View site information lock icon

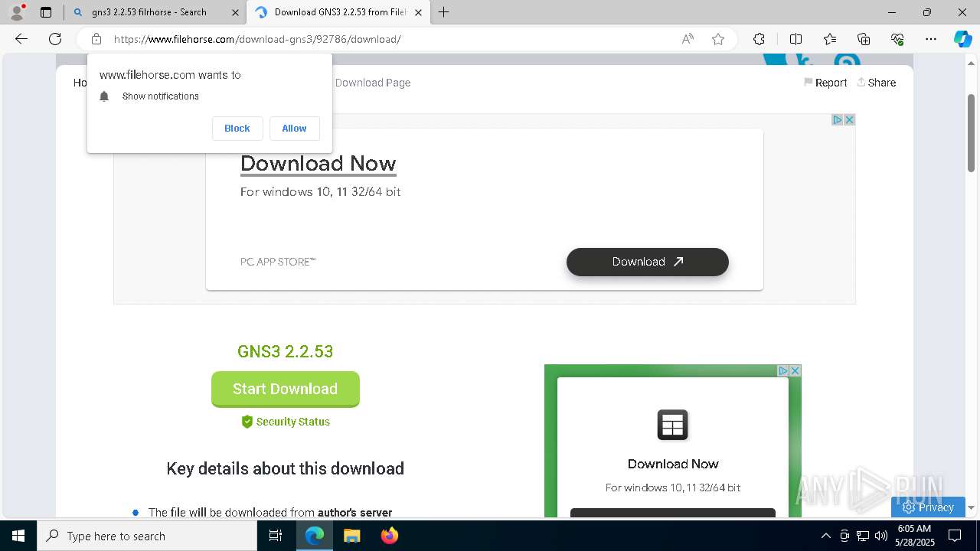click(x=96, y=39)
